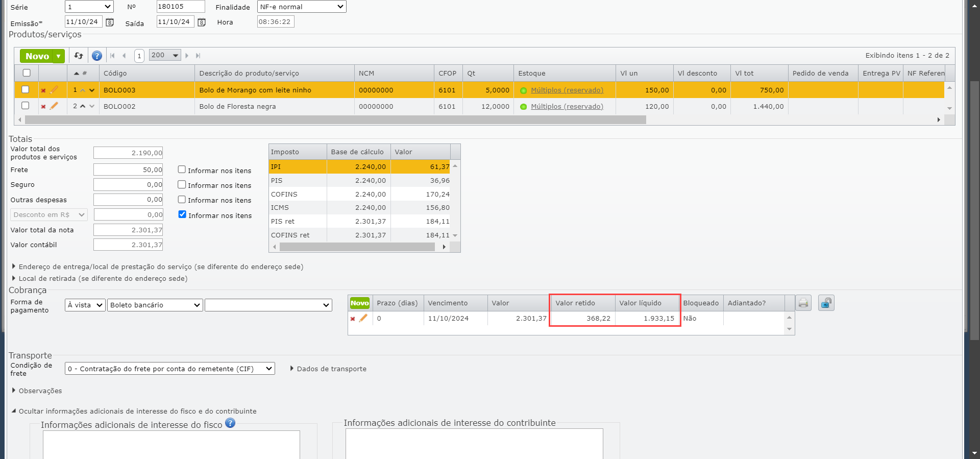Screen dimensions: 980x459
Task: Click Novo to add a product item
Action: point(37,56)
